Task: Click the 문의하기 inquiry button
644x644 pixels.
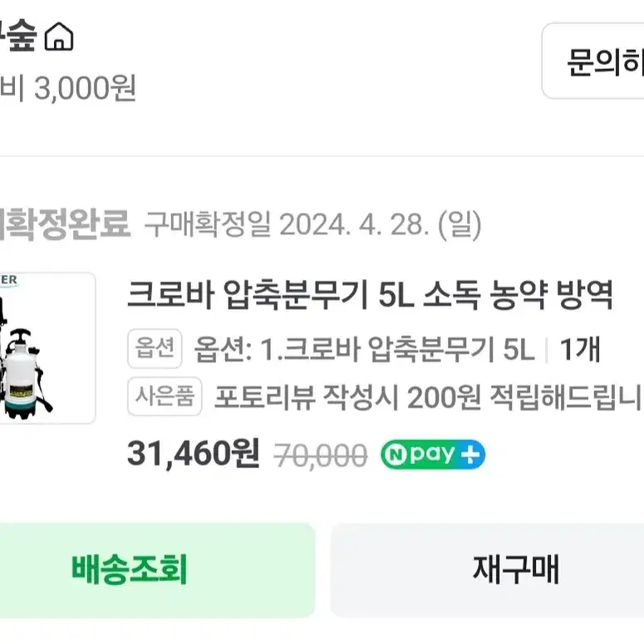Action: pos(593,61)
